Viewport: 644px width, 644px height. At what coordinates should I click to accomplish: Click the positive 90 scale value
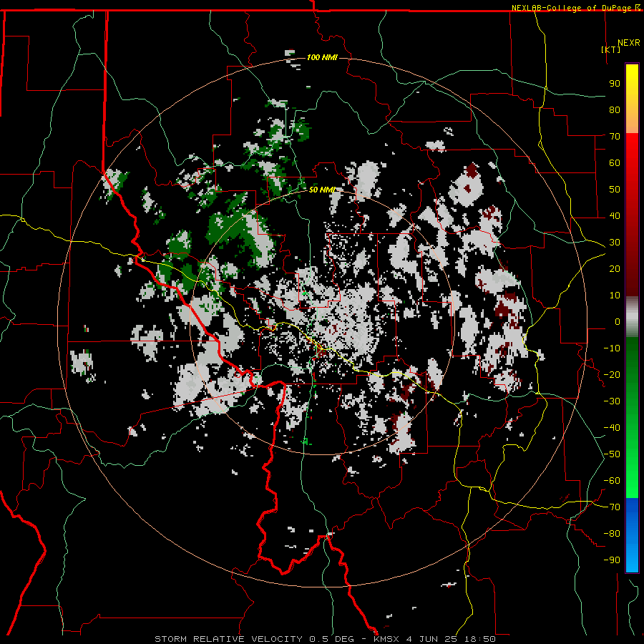pyautogui.click(x=615, y=84)
